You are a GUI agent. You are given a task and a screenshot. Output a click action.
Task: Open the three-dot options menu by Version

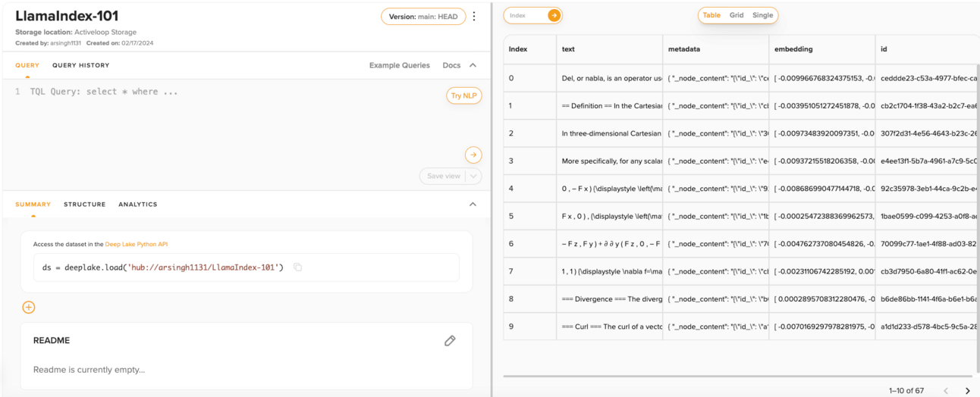[474, 16]
